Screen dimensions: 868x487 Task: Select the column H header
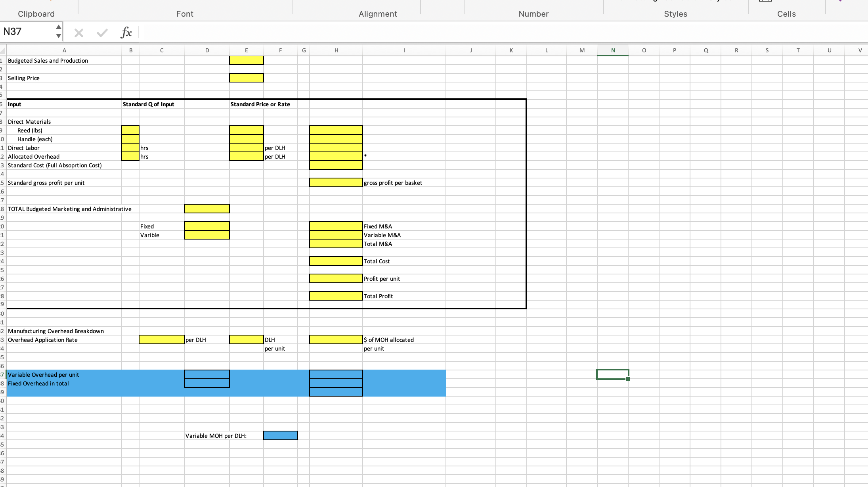336,50
